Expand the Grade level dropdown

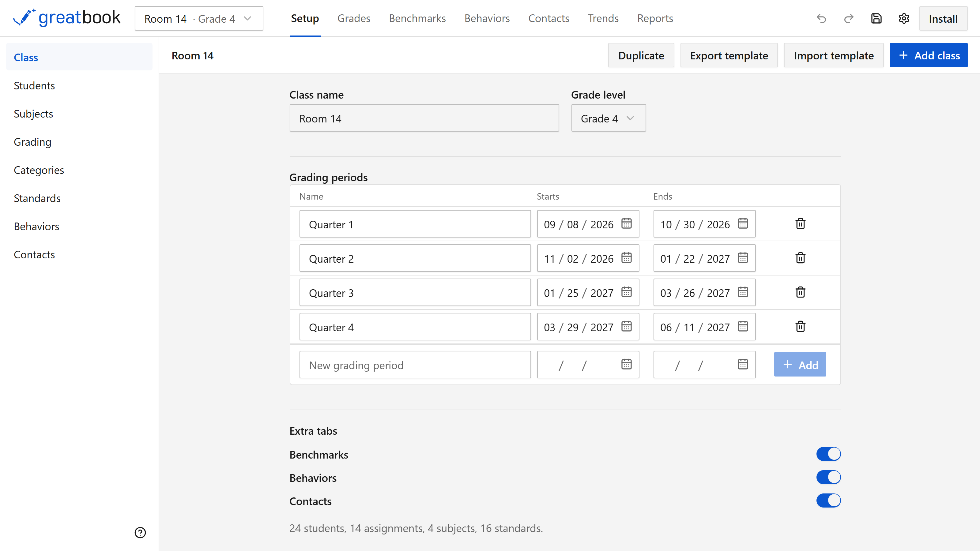[608, 118]
